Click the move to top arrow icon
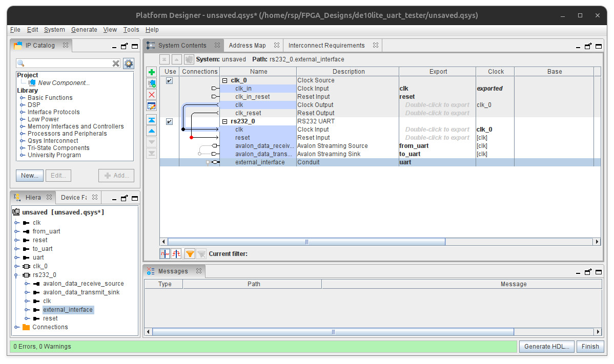Image resolution: width=614 pixels, height=364 pixels. coord(152,120)
